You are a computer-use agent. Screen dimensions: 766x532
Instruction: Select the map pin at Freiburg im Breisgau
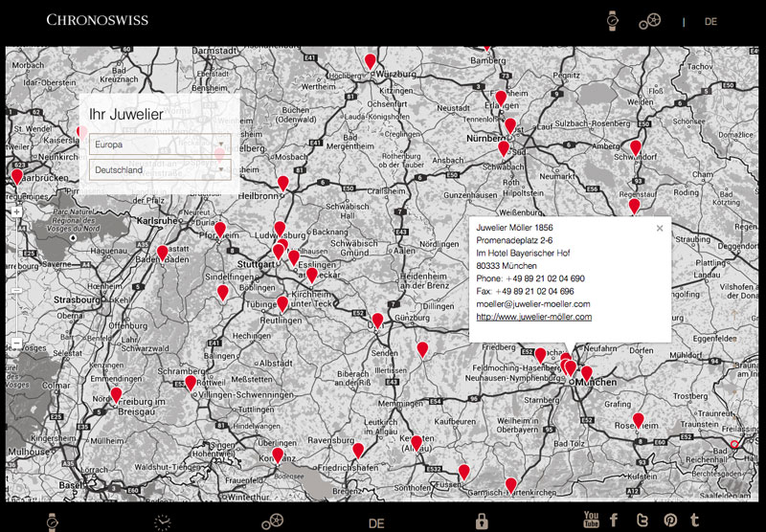(116, 395)
